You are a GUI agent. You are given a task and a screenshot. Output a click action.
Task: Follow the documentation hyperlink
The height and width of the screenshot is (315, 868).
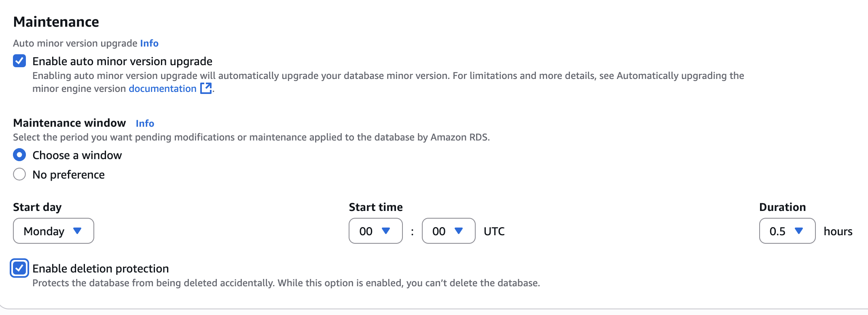pyautogui.click(x=162, y=89)
